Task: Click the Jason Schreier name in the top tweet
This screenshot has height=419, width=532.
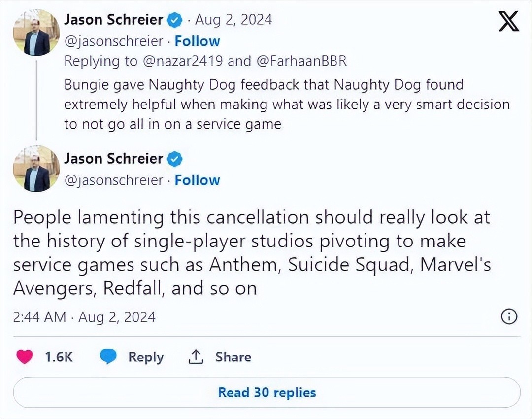Action: click(113, 20)
